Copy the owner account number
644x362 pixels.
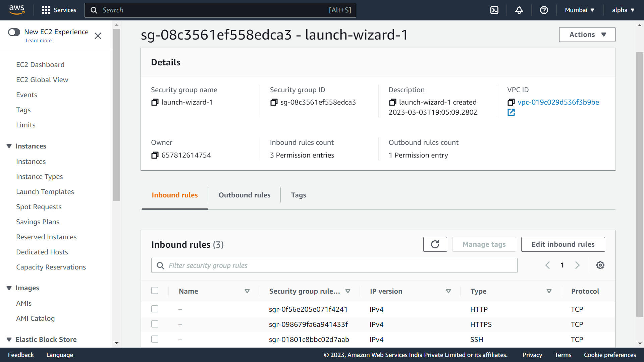(155, 155)
